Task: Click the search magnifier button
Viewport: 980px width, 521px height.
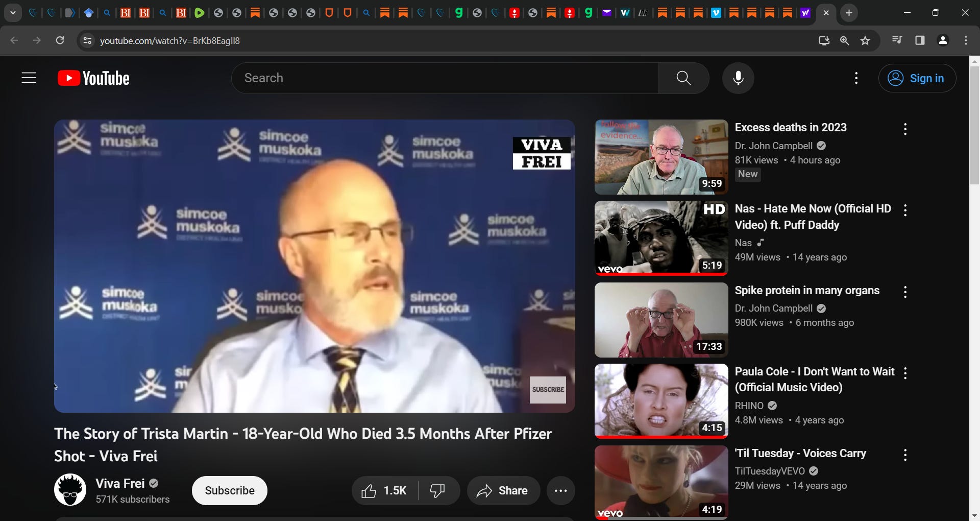Action: (683, 78)
